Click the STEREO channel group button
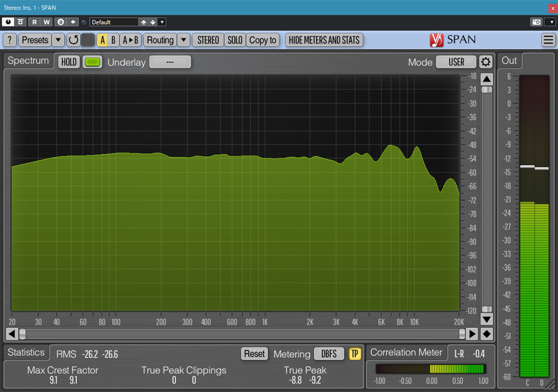The image size is (558, 392). coord(208,40)
